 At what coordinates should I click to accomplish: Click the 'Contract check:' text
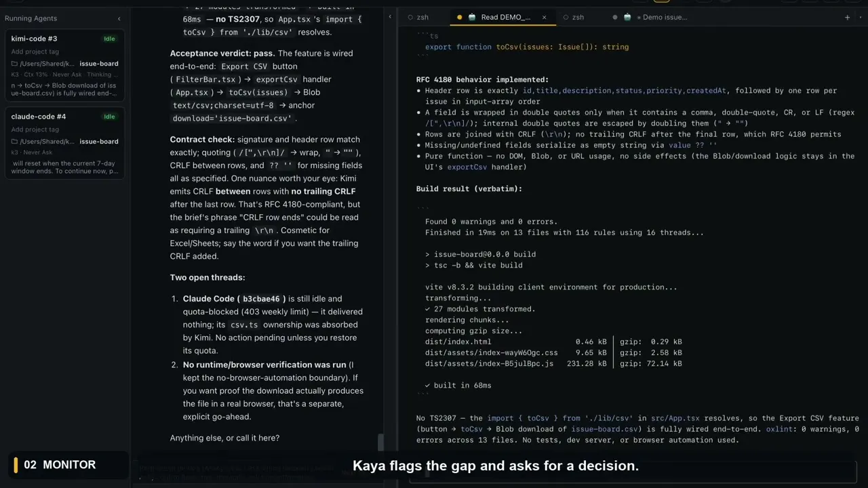[202, 139]
